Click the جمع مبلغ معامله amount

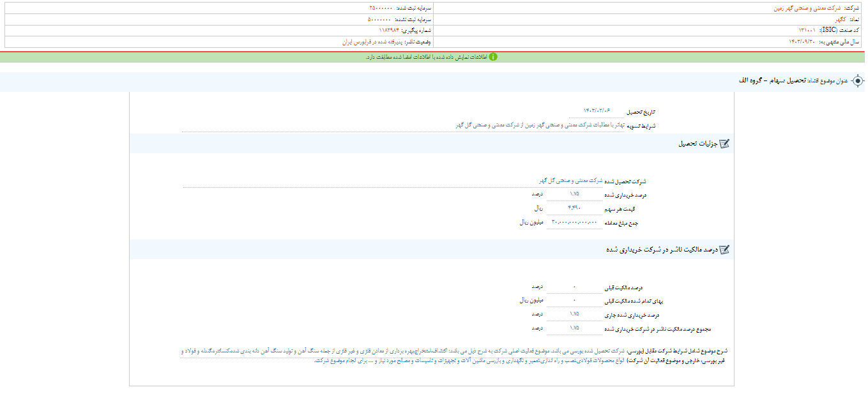point(573,223)
